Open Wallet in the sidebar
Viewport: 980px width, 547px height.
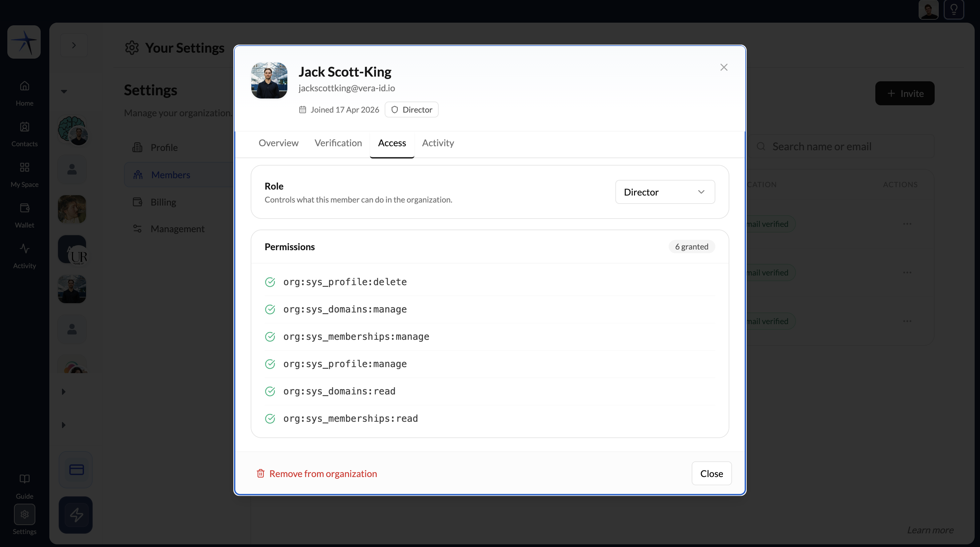pyautogui.click(x=24, y=215)
